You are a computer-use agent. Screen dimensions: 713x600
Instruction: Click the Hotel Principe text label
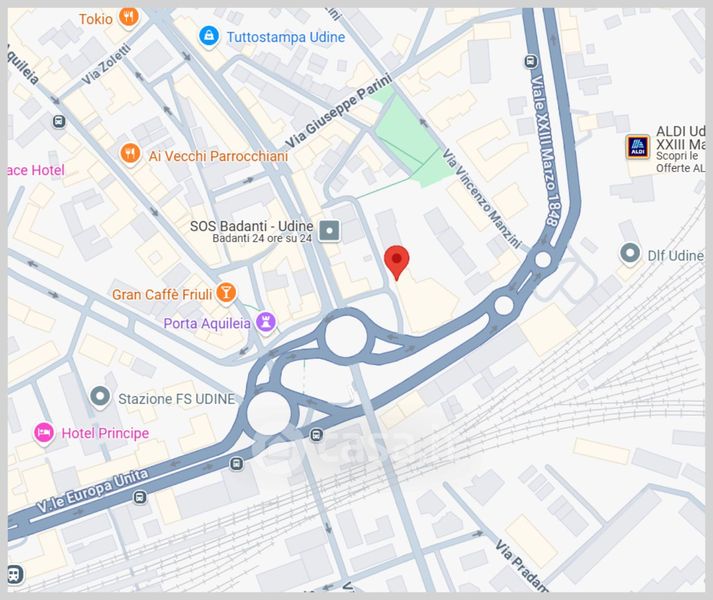(105, 433)
